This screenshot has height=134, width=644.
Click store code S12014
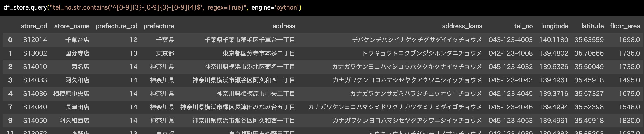point(35,40)
